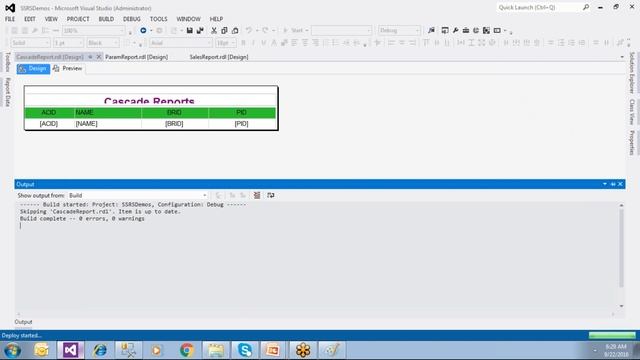
Task: Toggle pin on CascadeReport tab
Action: click(x=90, y=57)
